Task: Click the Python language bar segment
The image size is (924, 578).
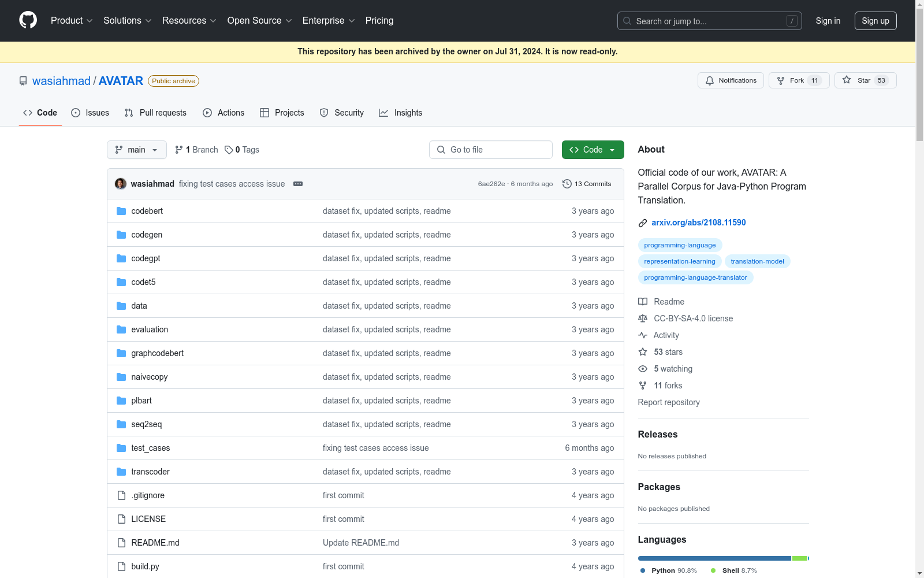Action: tap(714, 558)
